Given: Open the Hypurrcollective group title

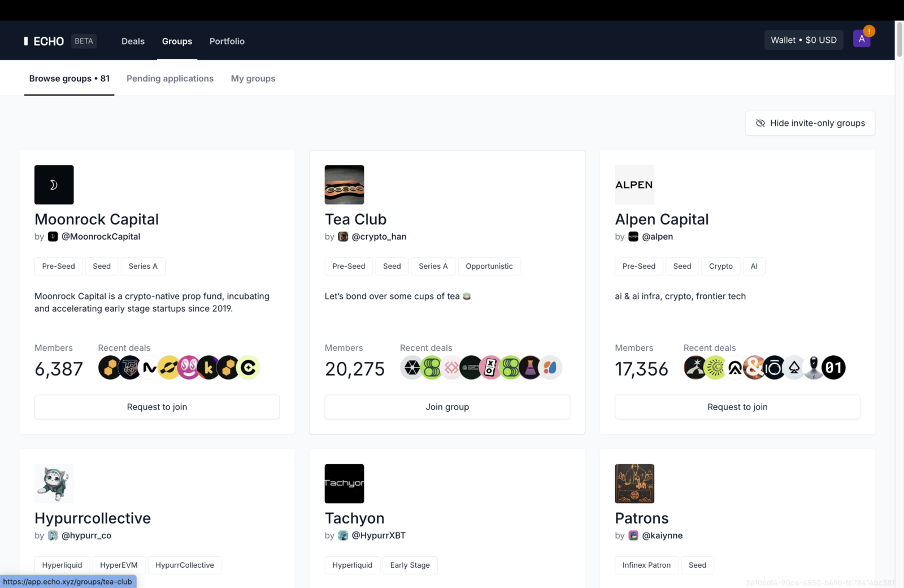Looking at the screenshot, I should (93, 518).
